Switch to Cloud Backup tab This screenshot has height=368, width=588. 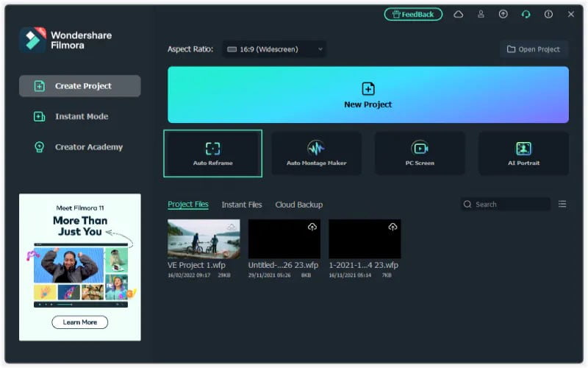pos(299,205)
